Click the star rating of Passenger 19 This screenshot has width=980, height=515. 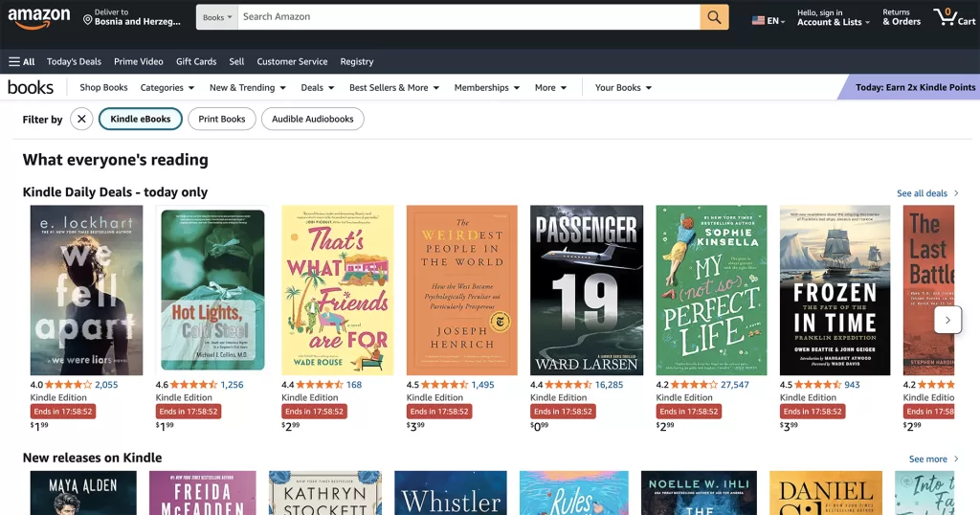568,385
